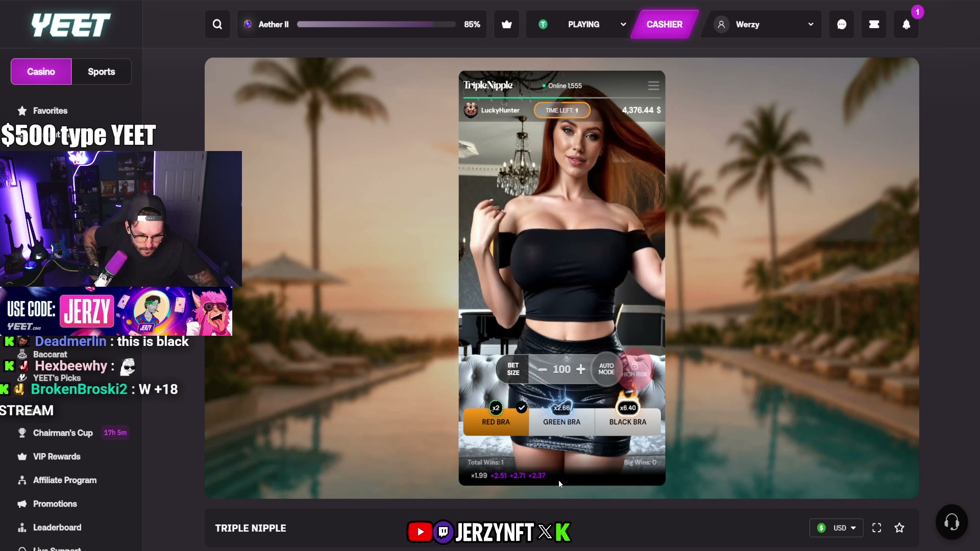Toggle Auto Mode in the game
Viewport: 980px width, 551px height.
pyautogui.click(x=606, y=369)
